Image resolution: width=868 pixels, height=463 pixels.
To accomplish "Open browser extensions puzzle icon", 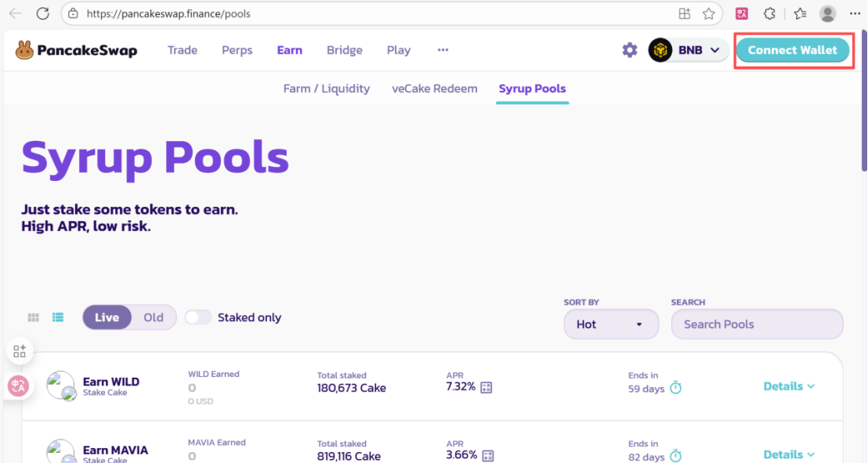I will click(x=769, y=13).
